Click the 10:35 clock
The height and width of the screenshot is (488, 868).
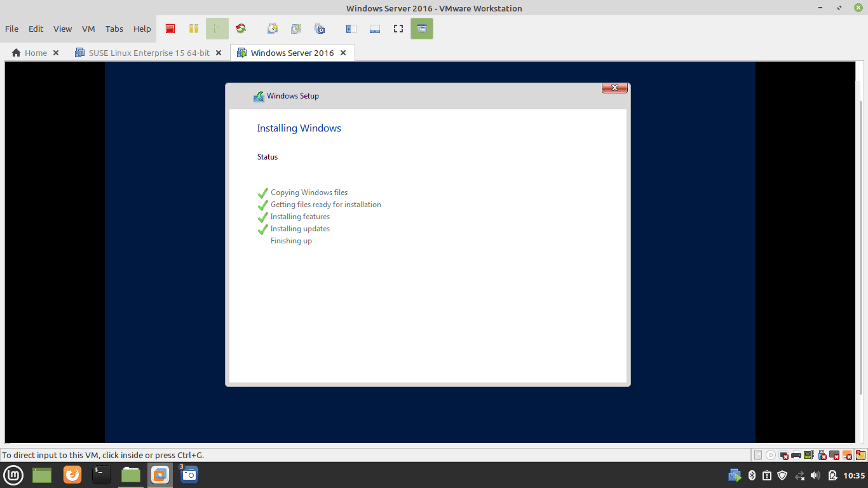tap(854, 475)
